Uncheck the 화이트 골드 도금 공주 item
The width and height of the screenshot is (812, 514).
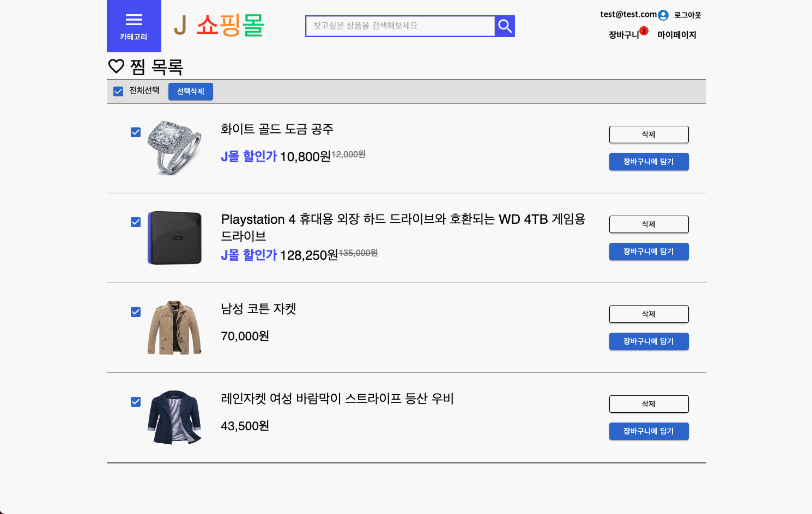pyautogui.click(x=136, y=132)
